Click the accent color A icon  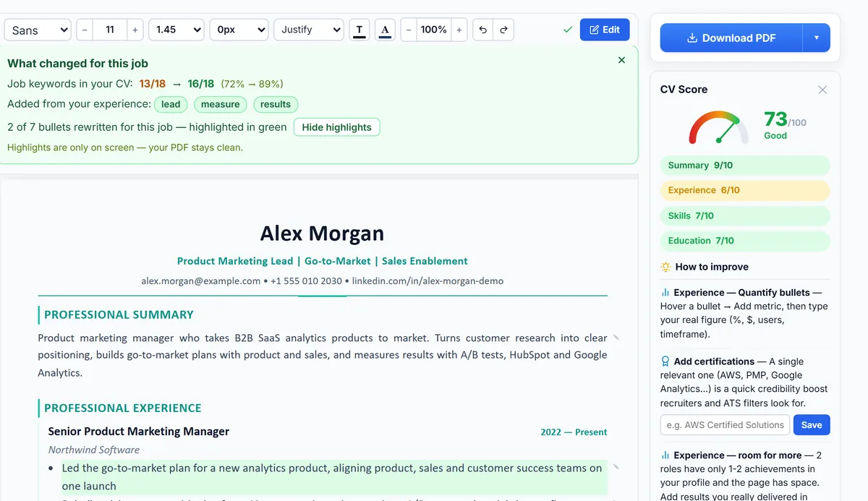point(385,30)
